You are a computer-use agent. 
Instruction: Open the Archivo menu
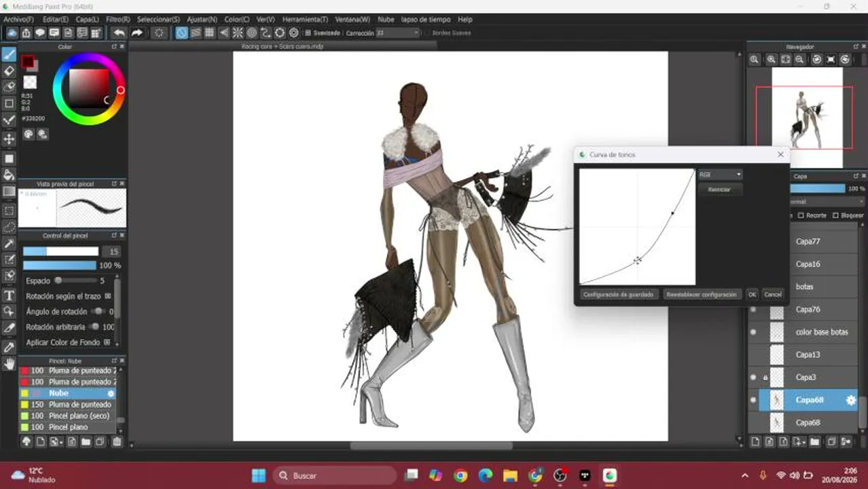(19, 20)
